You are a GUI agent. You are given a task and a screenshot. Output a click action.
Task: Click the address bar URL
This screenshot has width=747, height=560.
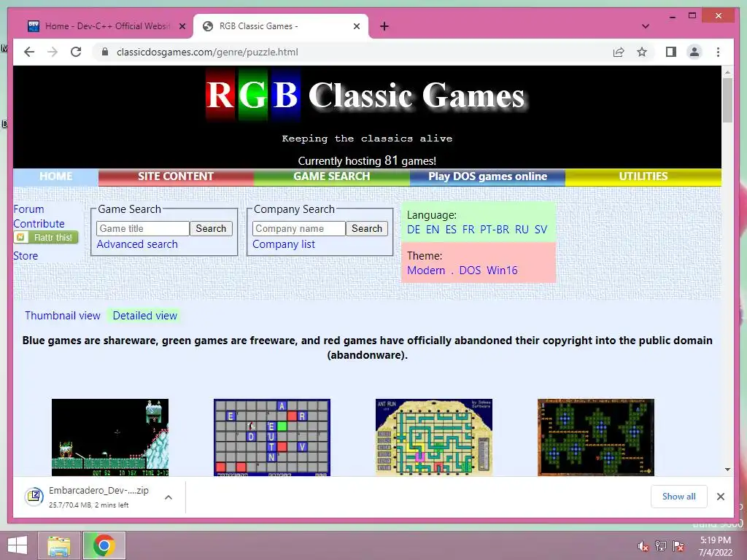[207, 52]
